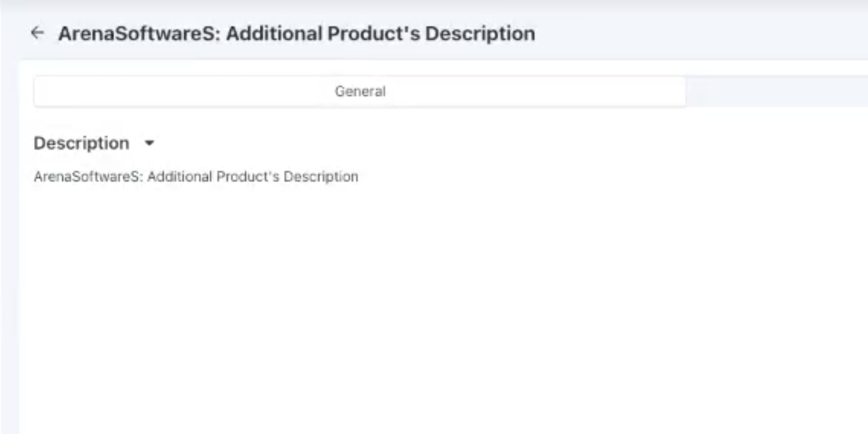Click "ArenaSoftwareS" in the page title
The height and width of the screenshot is (434, 868).
[138, 34]
